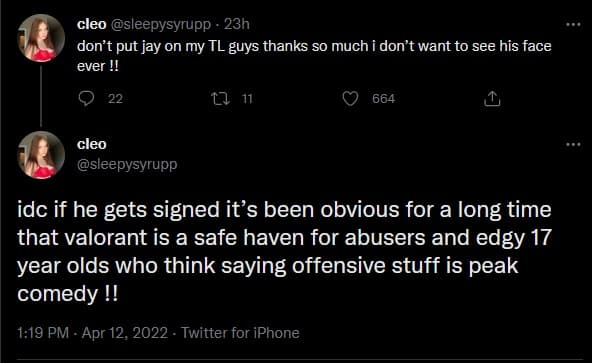Click the like count 664
Screen dimensions: 592x363
pos(384,99)
